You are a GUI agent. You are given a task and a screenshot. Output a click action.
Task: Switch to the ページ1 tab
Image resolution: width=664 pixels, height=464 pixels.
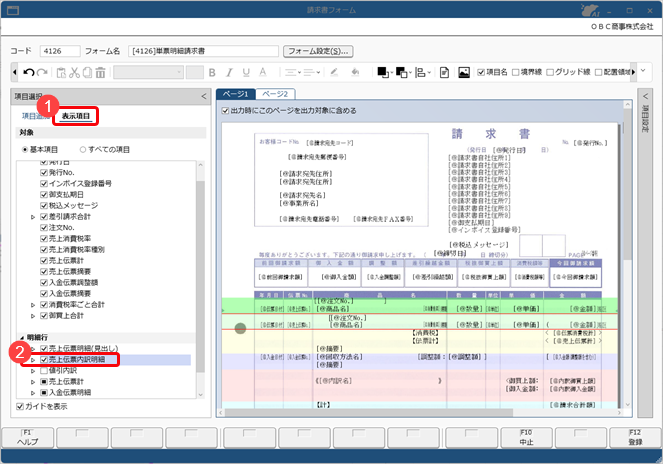236,94
